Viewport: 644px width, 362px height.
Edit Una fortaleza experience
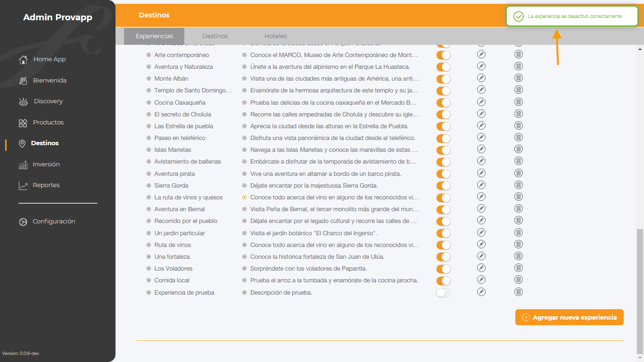pyautogui.click(x=481, y=256)
